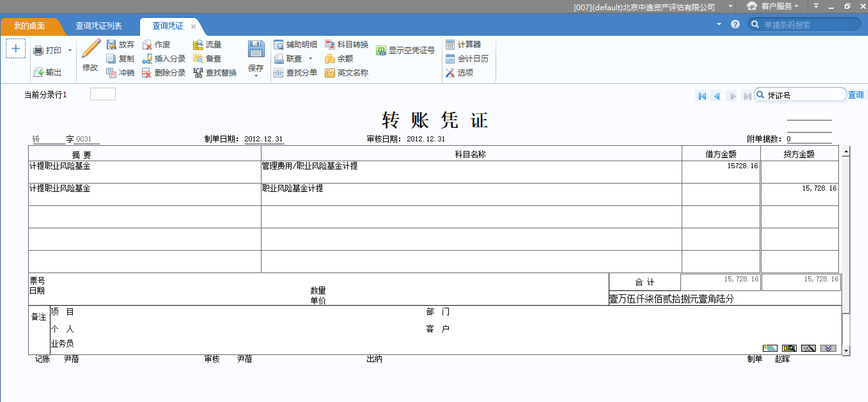Switch to 我的桌面 tab
868x402 pixels.
29,26
